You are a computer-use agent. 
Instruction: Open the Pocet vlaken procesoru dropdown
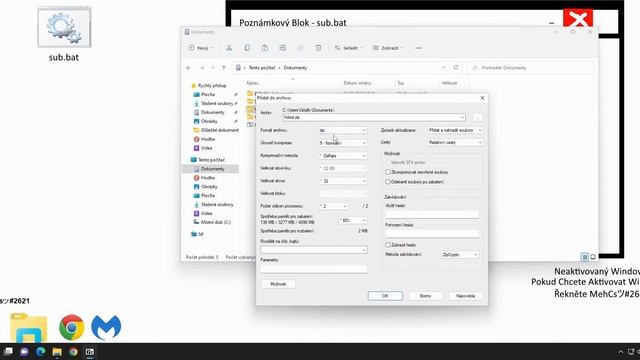[333, 206]
